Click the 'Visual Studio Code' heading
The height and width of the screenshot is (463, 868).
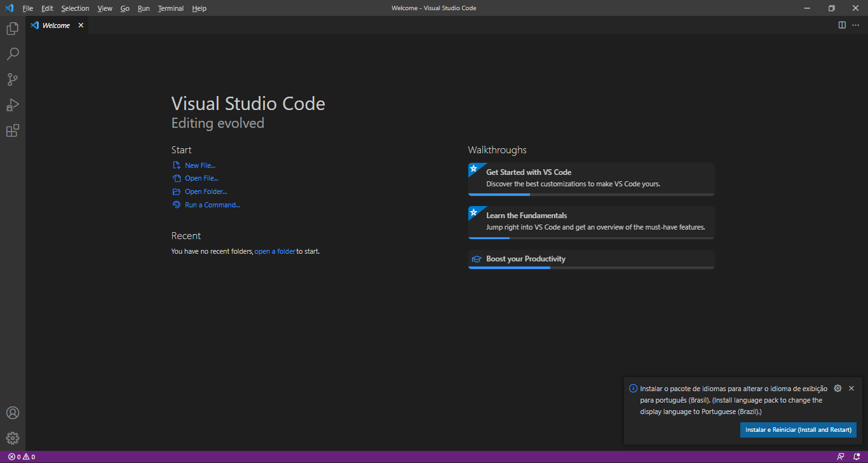(248, 104)
